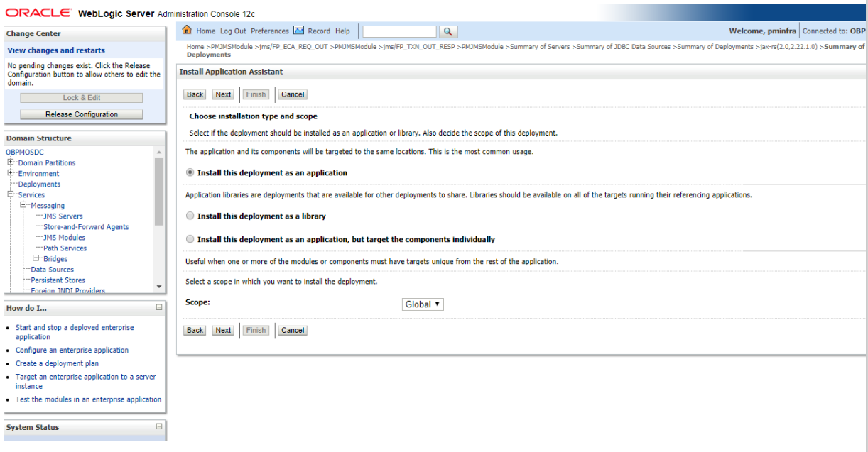Screen dimensions: 868x452
Task: Click inside the banner search input field
Action: pos(399,31)
